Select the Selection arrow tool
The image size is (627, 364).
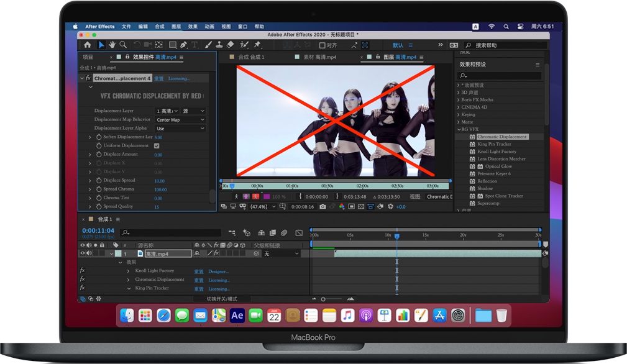(x=102, y=44)
